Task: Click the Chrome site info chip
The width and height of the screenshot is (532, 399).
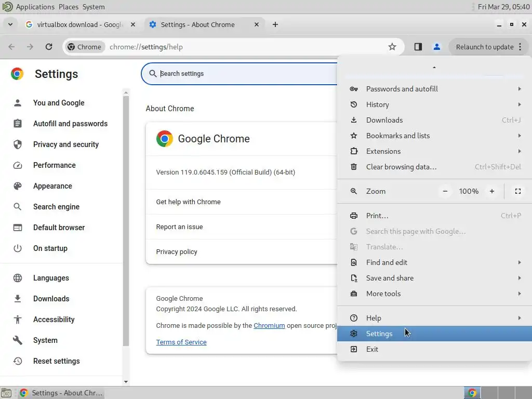Action: 85,47
